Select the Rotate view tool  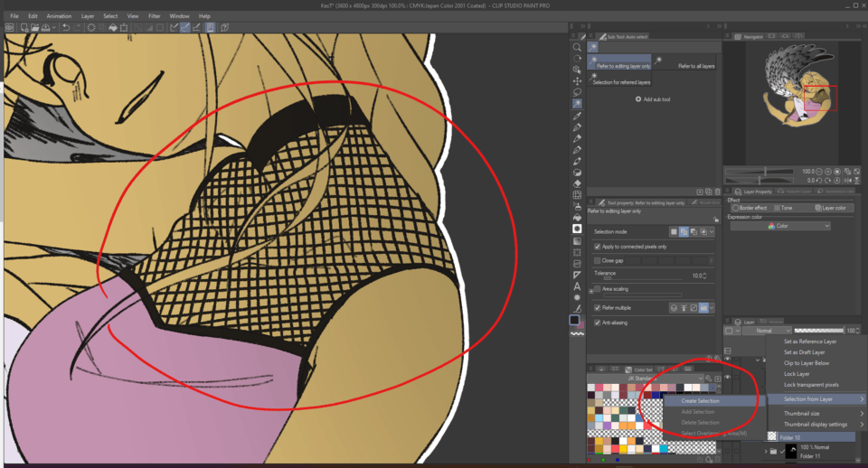click(x=577, y=59)
